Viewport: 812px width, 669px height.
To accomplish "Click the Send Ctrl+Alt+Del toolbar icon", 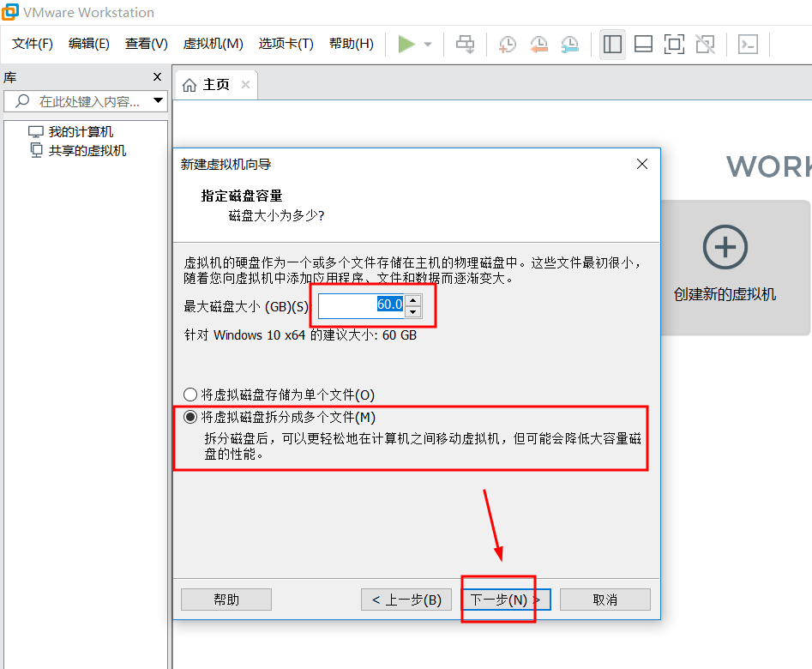I will tap(465, 44).
